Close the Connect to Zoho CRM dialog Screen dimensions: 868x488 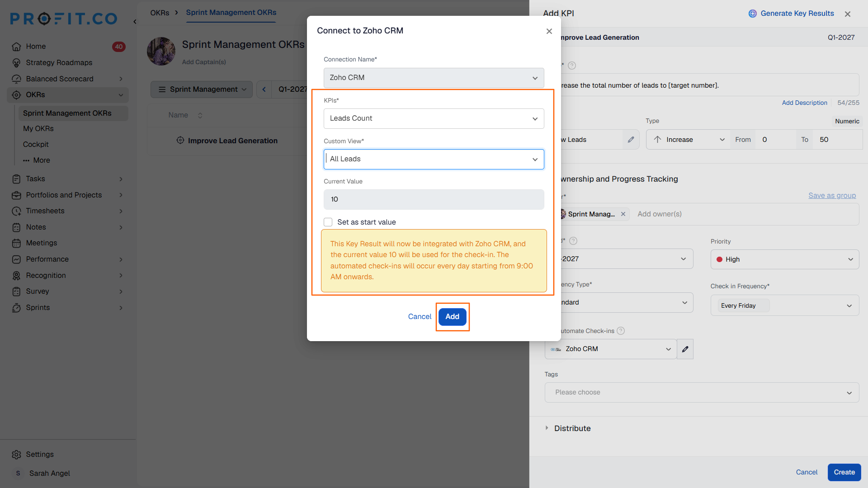(x=549, y=31)
